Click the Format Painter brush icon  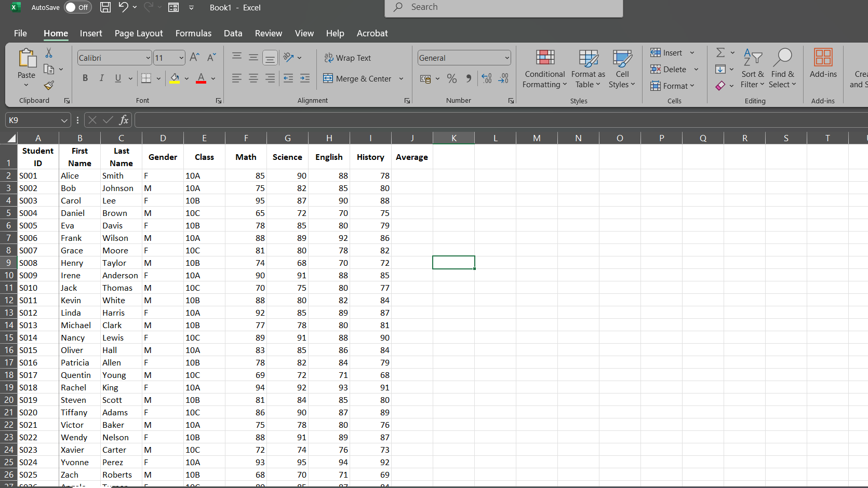(49, 85)
